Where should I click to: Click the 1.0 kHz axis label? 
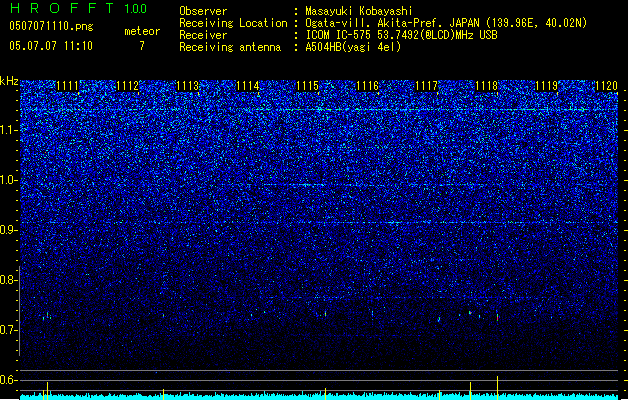click(9, 180)
